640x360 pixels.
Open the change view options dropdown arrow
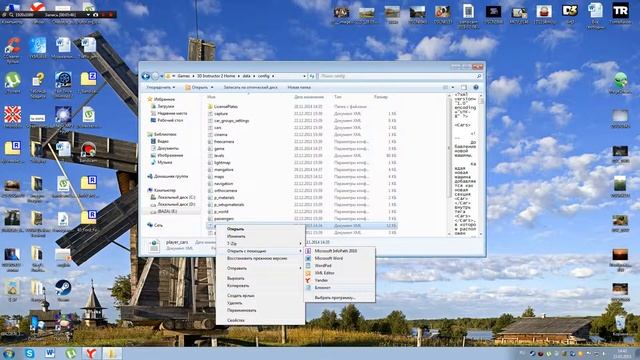pos(453,87)
